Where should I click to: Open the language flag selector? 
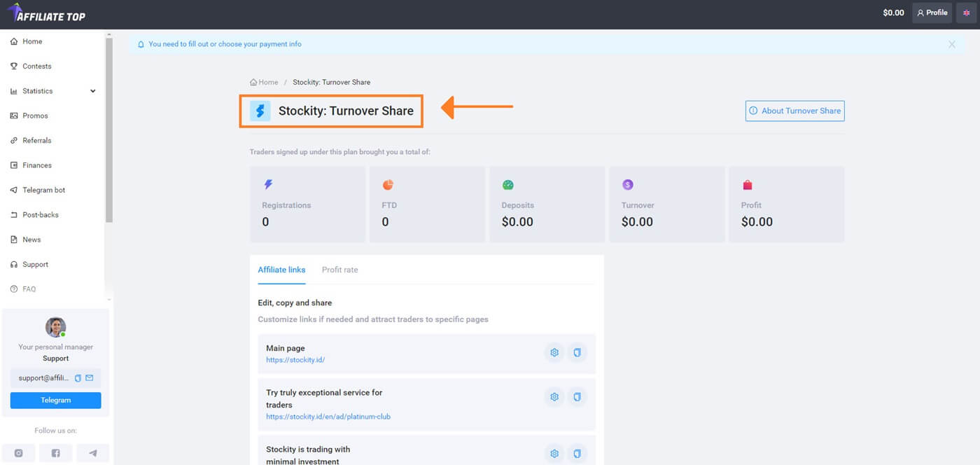pyautogui.click(x=966, y=13)
